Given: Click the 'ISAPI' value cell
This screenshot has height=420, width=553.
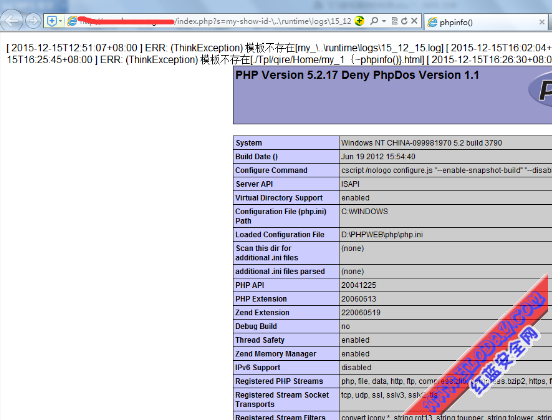Looking at the screenshot, I should 350,184.
